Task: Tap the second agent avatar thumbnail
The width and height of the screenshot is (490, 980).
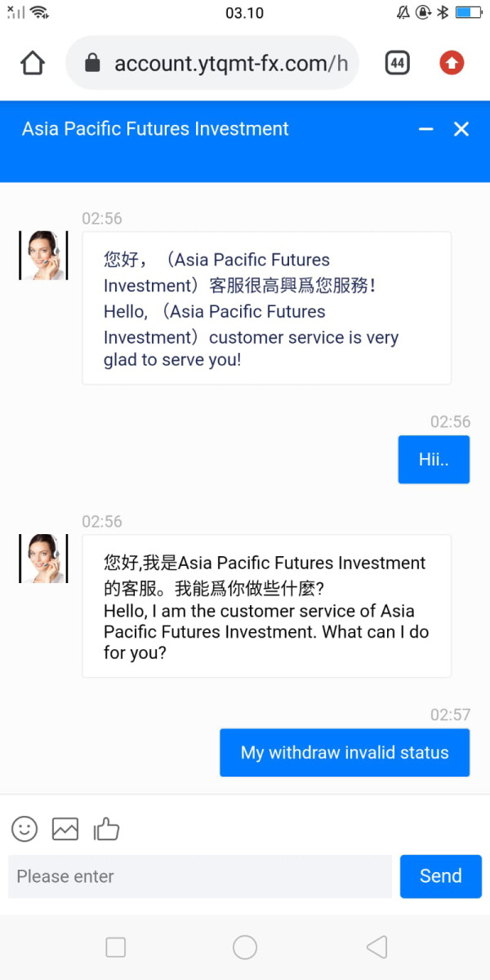Action: [43, 559]
